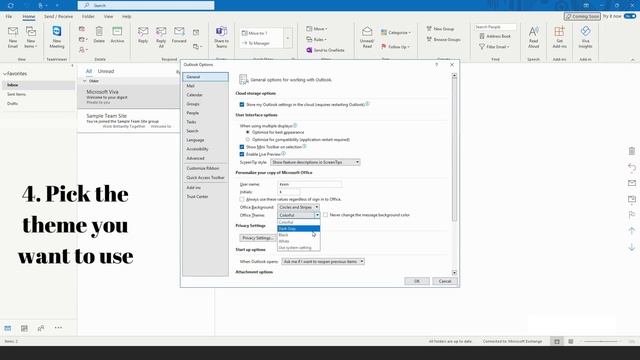The width and height of the screenshot is (640, 360).
Task: Click the Coming Soon button
Action: tap(582, 16)
